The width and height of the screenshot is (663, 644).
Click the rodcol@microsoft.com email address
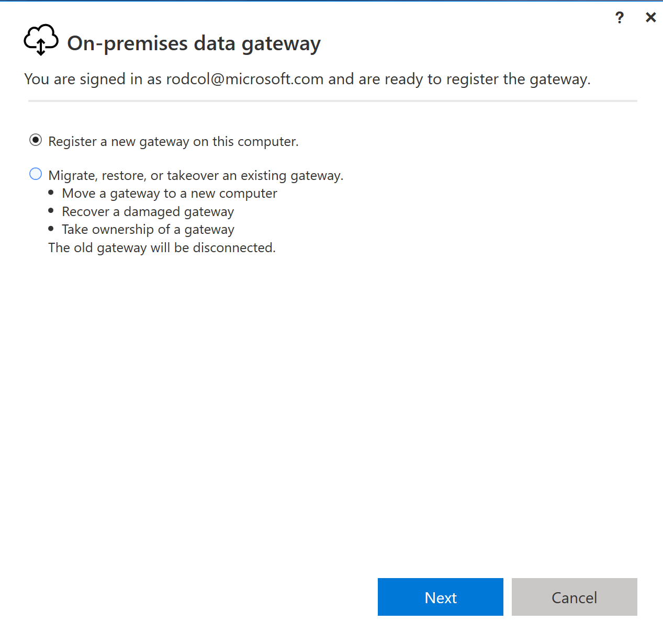tap(244, 79)
